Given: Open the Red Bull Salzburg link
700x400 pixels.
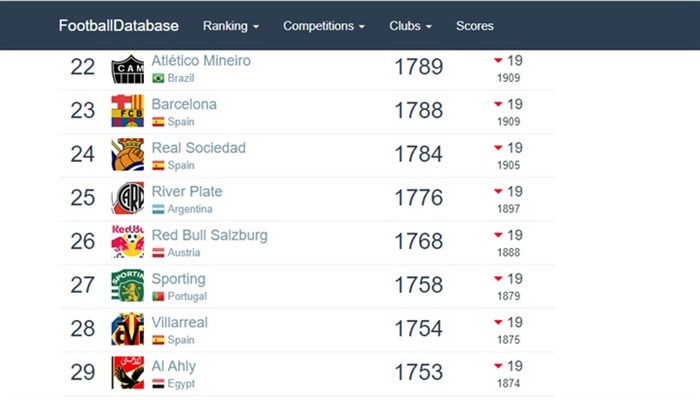Looking at the screenshot, I should 209,235.
